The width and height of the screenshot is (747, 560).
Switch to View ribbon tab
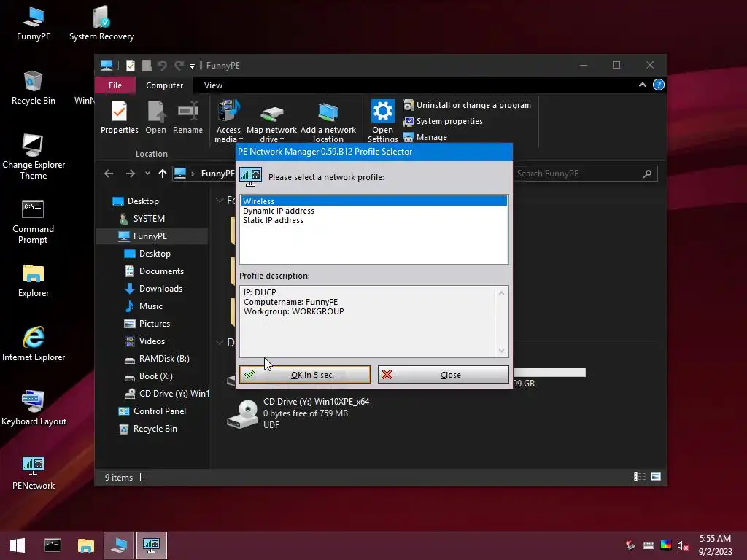point(213,85)
